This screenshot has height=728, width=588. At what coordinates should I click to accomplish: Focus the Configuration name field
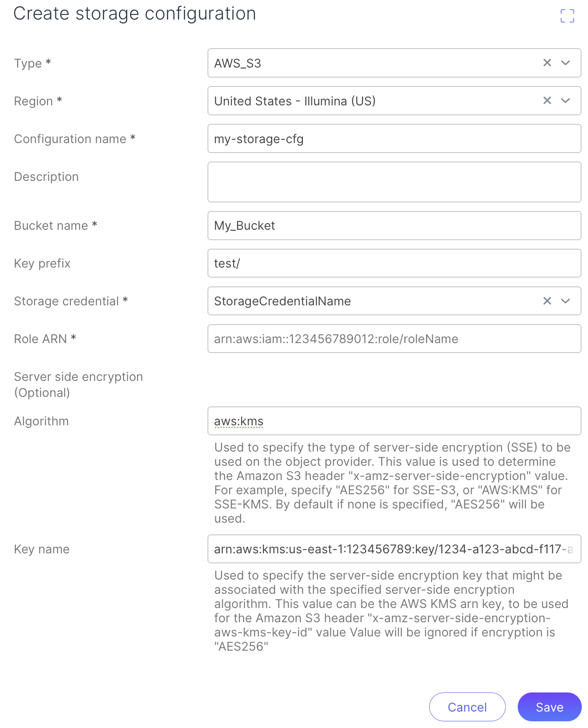click(394, 139)
